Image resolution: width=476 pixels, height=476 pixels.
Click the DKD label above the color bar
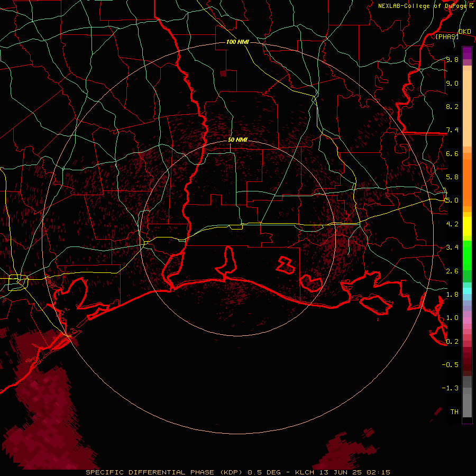coord(465,32)
